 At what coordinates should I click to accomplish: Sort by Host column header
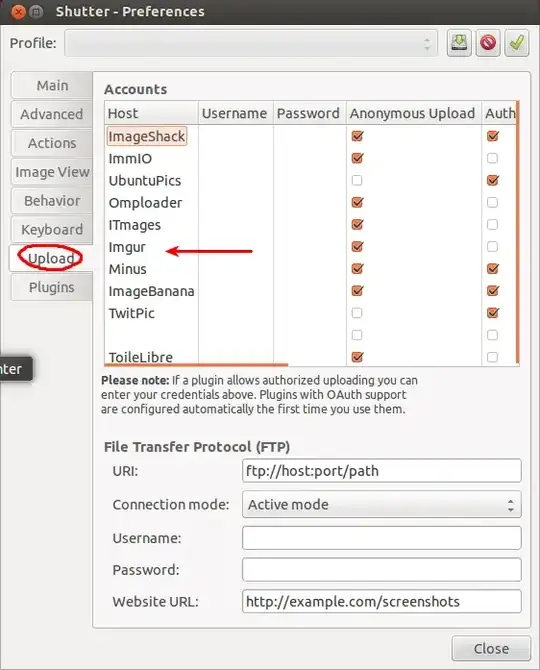(151, 113)
